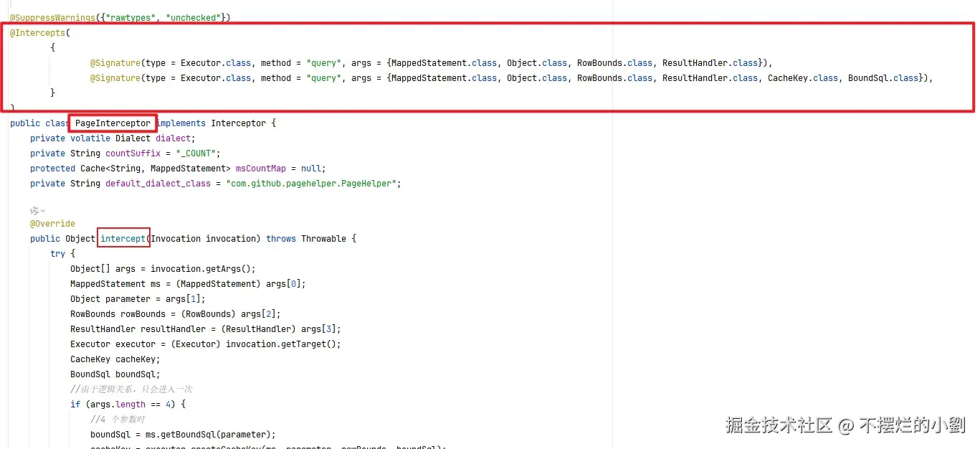
Task: Click the PageInterceptor class name
Action: 113,123
